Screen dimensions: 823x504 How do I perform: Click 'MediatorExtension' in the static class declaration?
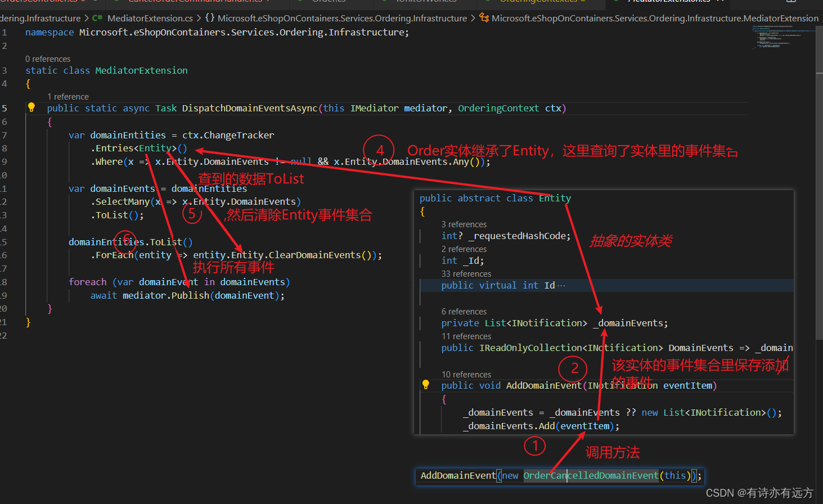pyautogui.click(x=142, y=70)
